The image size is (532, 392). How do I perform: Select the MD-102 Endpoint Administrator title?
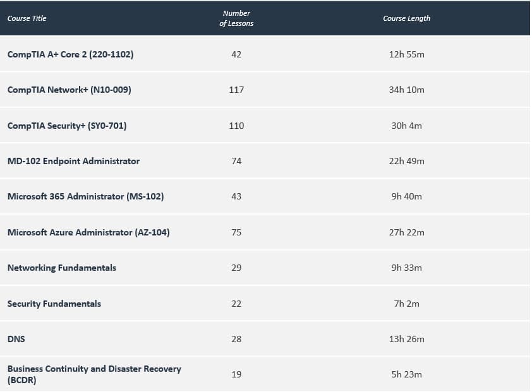click(73, 161)
